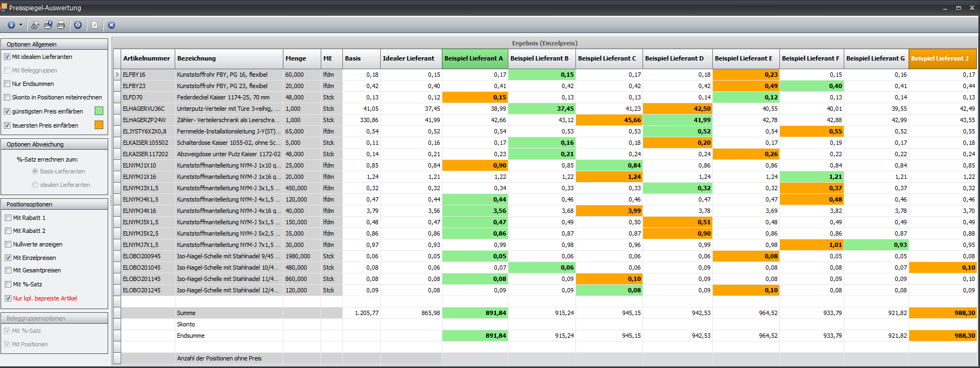Open print preview with the glasses icon

click(35, 25)
